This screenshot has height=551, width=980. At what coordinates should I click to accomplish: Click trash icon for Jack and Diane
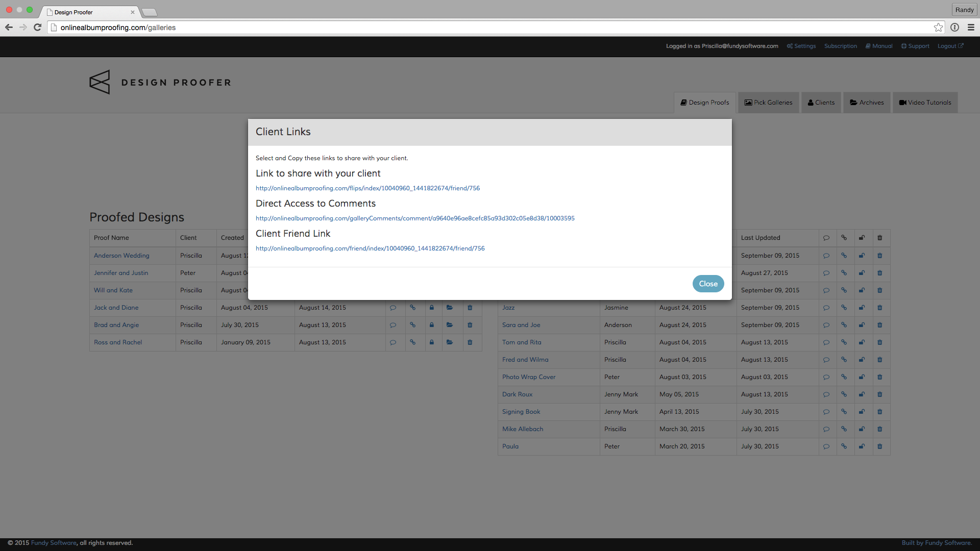pos(470,308)
